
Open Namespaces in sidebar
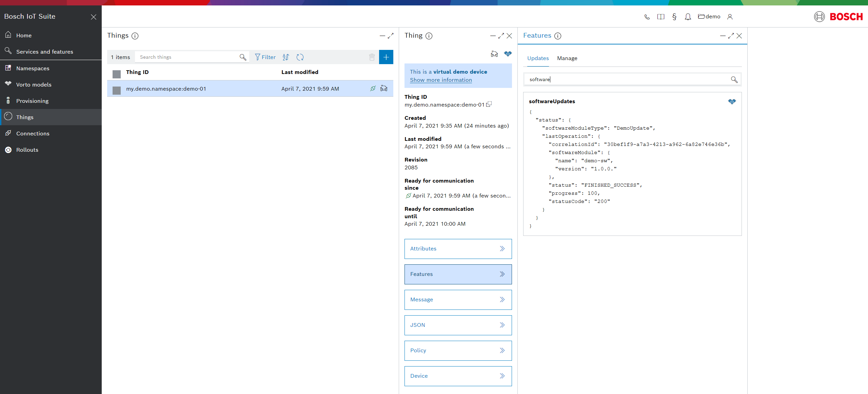[x=51, y=68]
